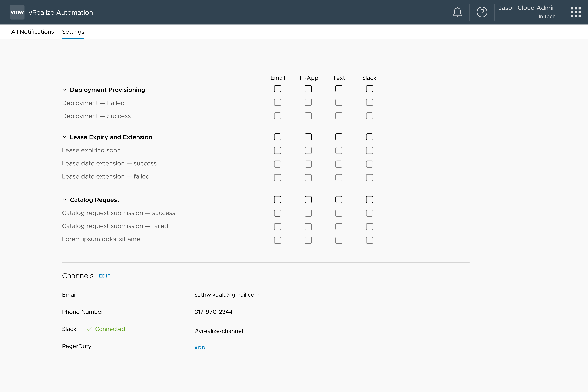
Task: Check Email for Deployment Provisioning group
Action: point(277,89)
